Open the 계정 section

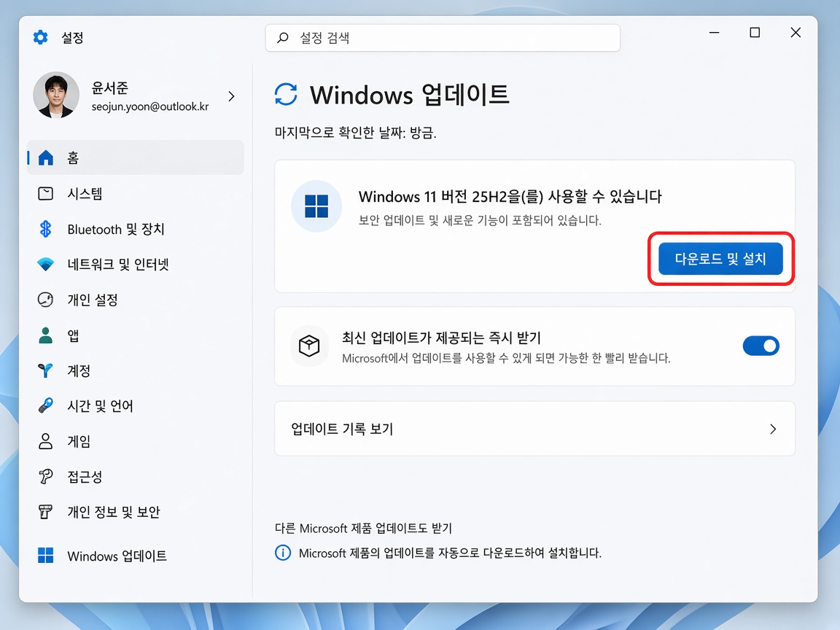pyautogui.click(x=136, y=370)
